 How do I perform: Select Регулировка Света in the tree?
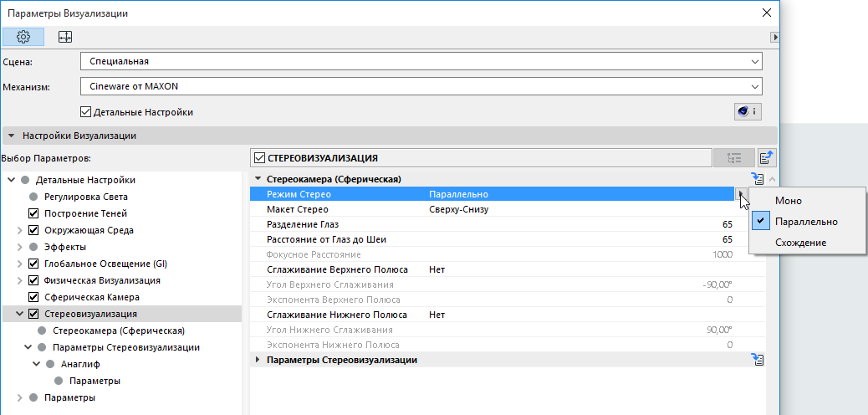(x=86, y=197)
